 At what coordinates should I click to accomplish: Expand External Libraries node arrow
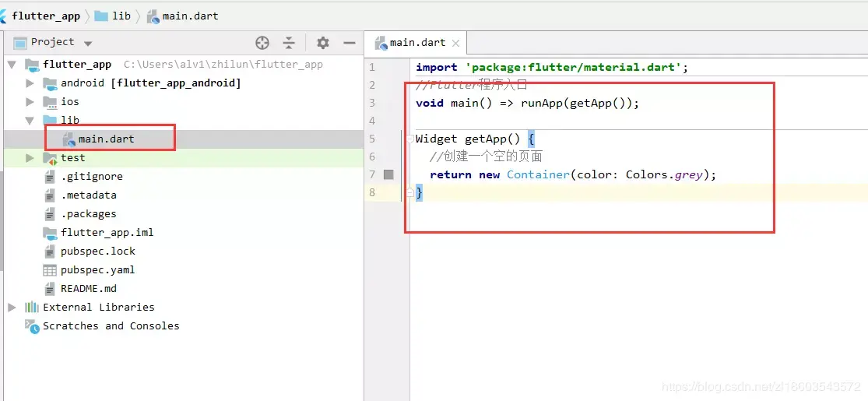click(x=12, y=308)
